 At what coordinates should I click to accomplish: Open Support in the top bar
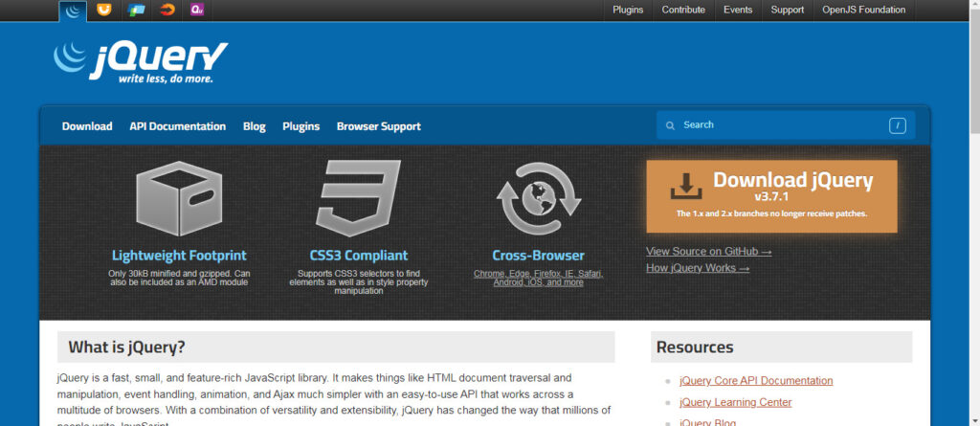click(788, 10)
